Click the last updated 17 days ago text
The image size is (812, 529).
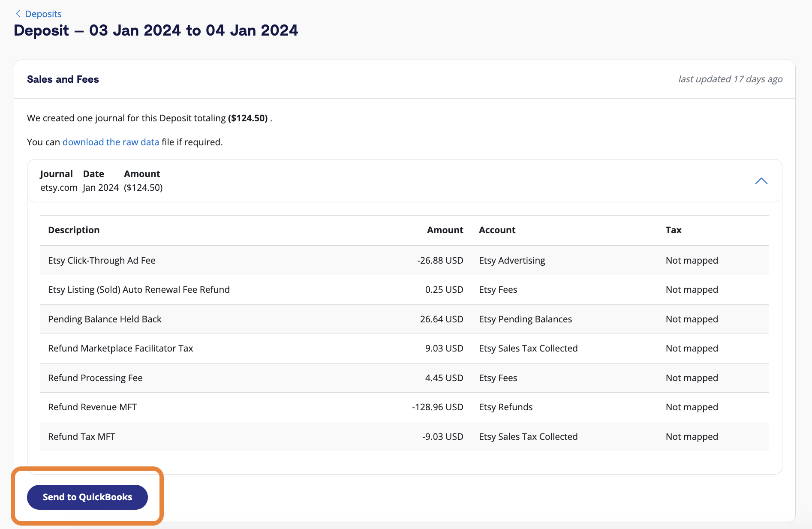[x=730, y=79]
